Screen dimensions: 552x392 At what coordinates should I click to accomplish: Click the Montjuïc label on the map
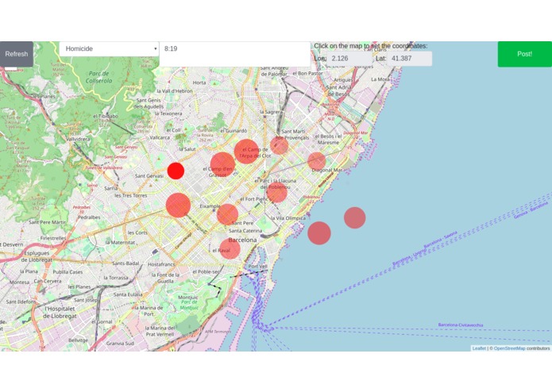click(x=188, y=298)
